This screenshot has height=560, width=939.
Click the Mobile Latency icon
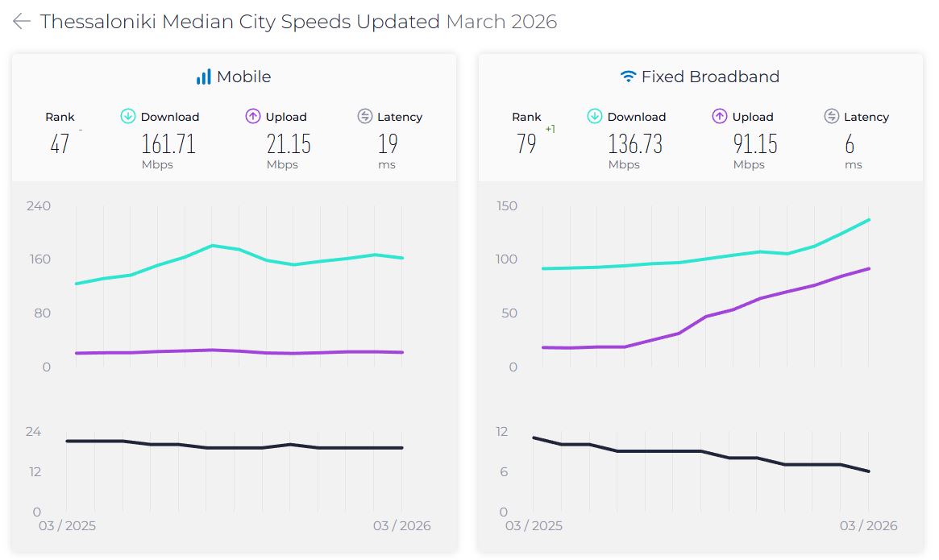pos(364,116)
